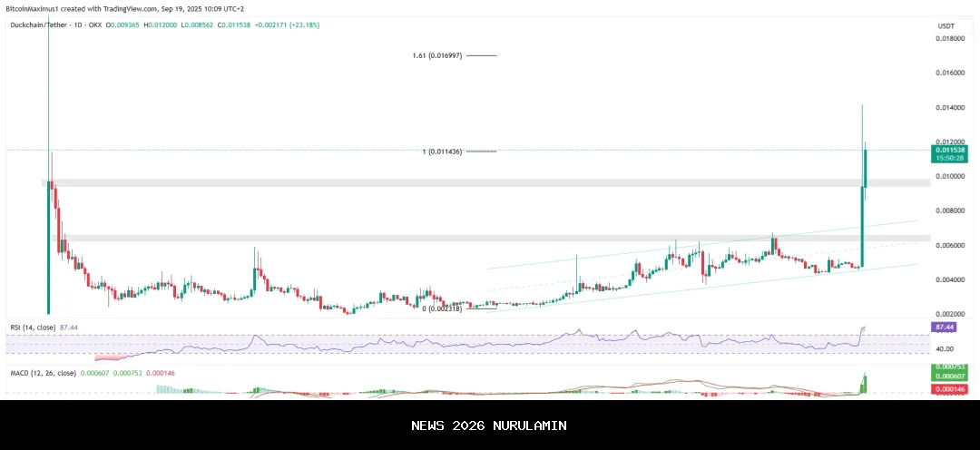980x450 pixels.
Task: Click the upper gray resistance zone near 0.010000
Action: pos(454,183)
